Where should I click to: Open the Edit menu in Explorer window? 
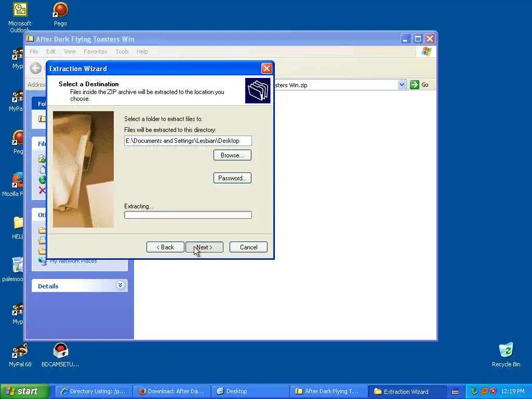51,51
